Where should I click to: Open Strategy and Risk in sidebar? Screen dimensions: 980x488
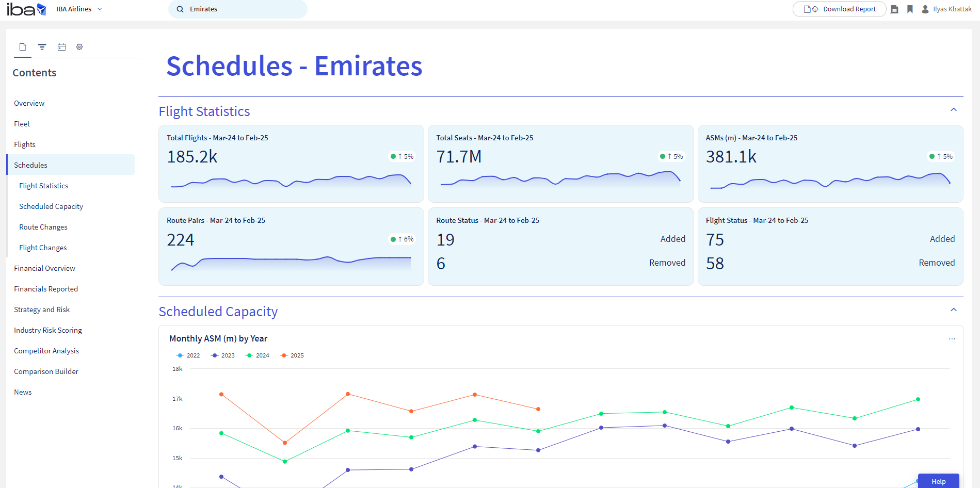(x=42, y=310)
